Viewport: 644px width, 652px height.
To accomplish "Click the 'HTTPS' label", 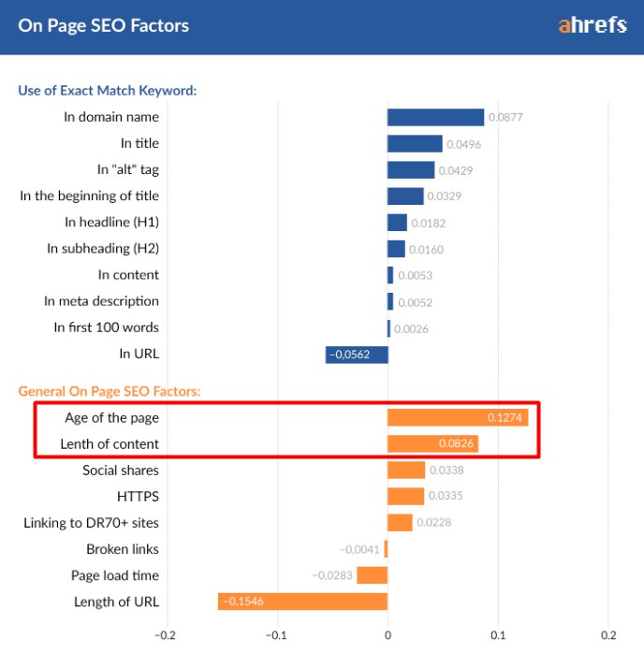I will click(x=139, y=497).
